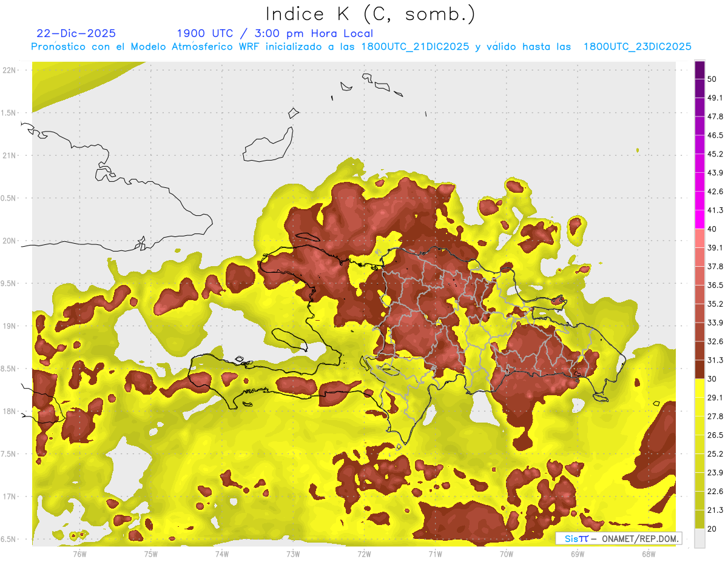Viewport: 728px width, 562px height.
Task: Click the latitude label "21N"
Action: [9, 155]
